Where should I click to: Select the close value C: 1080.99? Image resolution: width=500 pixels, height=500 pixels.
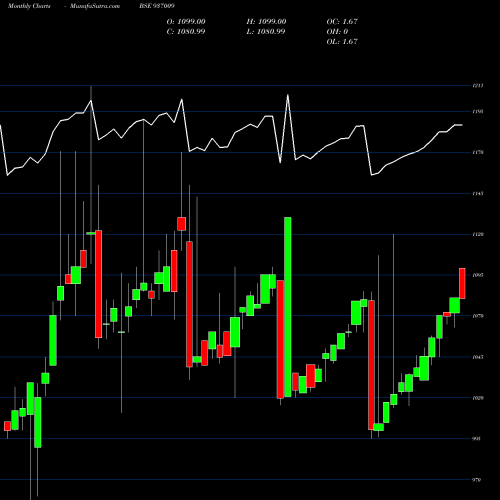[186, 32]
